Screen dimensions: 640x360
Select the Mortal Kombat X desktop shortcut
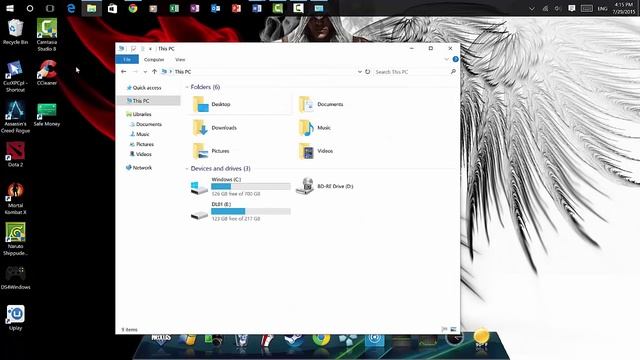[x=16, y=198]
